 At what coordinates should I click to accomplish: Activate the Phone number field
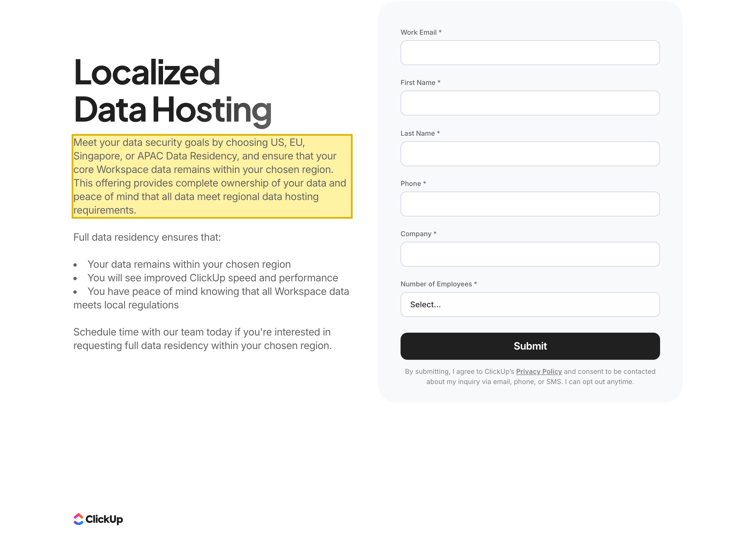tap(530, 204)
